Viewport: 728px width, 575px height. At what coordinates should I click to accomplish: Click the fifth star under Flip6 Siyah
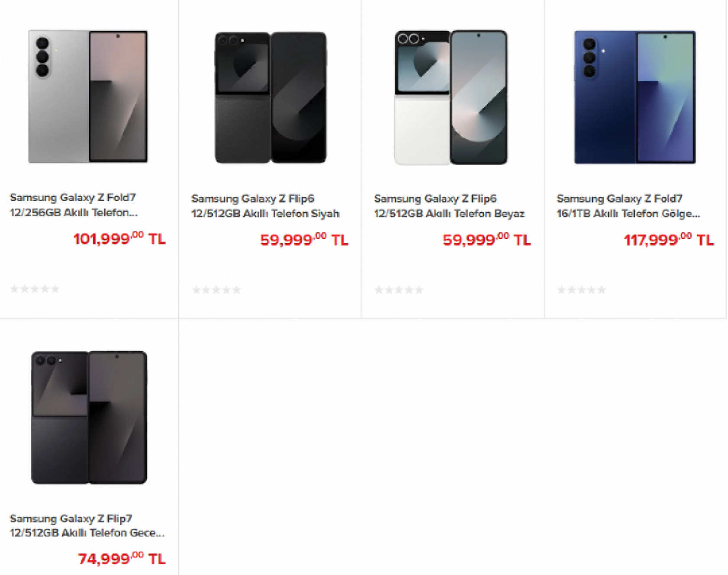[236, 290]
